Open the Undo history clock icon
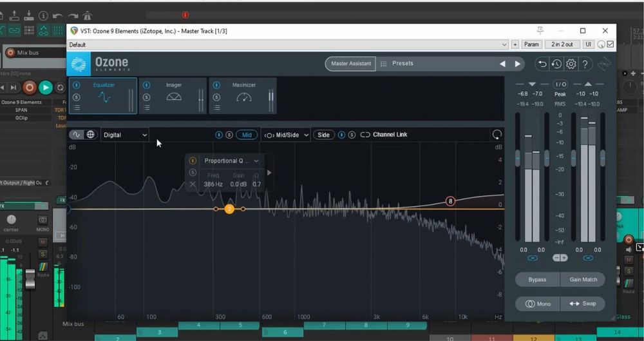 pos(556,64)
